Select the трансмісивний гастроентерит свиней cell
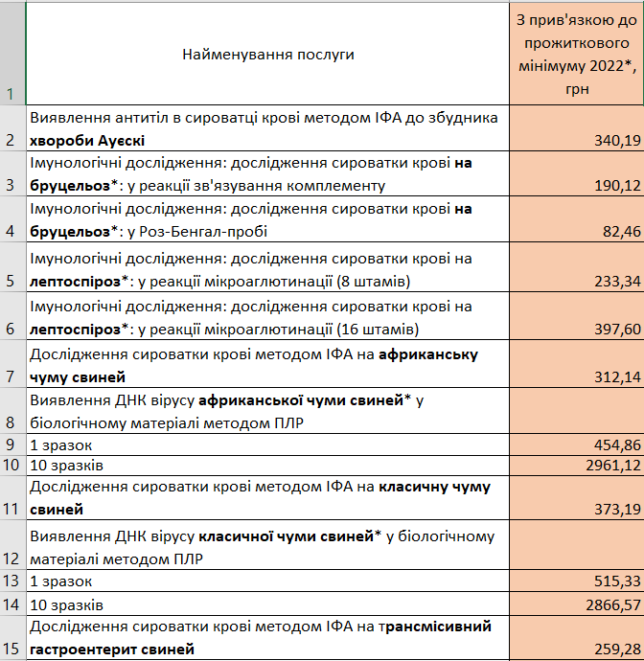Screen dimensions: 644x661 point(267,638)
